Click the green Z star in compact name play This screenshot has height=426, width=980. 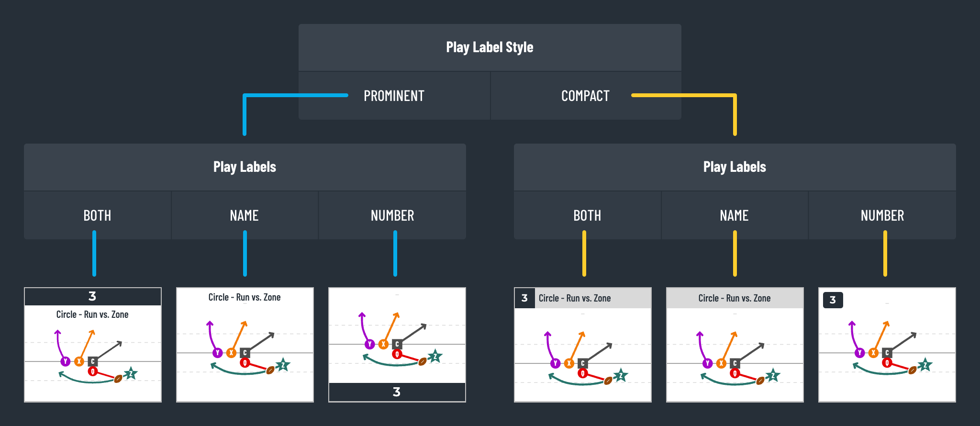click(x=772, y=376)
